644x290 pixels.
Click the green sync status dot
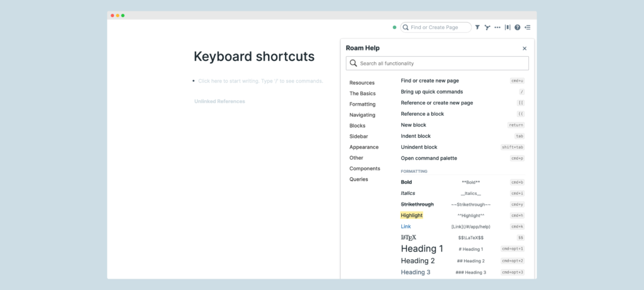(x=395, y=28)
